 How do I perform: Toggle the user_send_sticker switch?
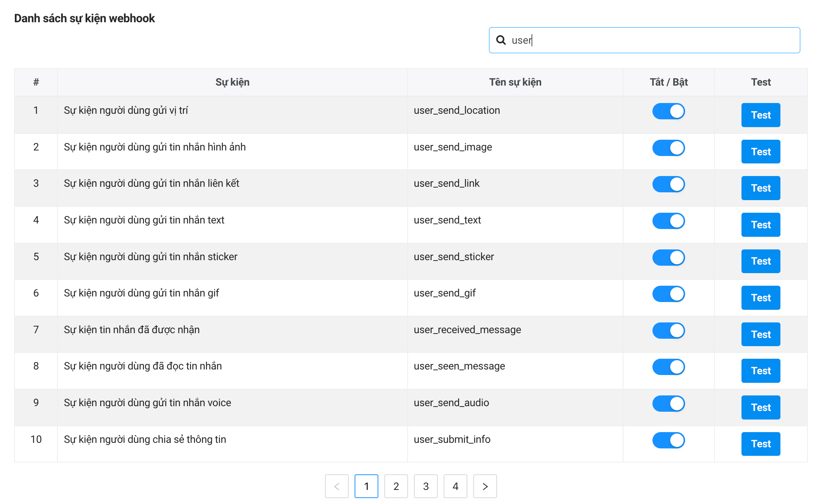(x=668, y=258)
